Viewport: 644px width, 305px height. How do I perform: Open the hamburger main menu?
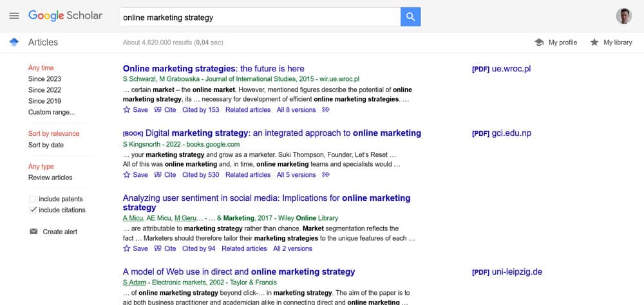click(x=14, y=16)
